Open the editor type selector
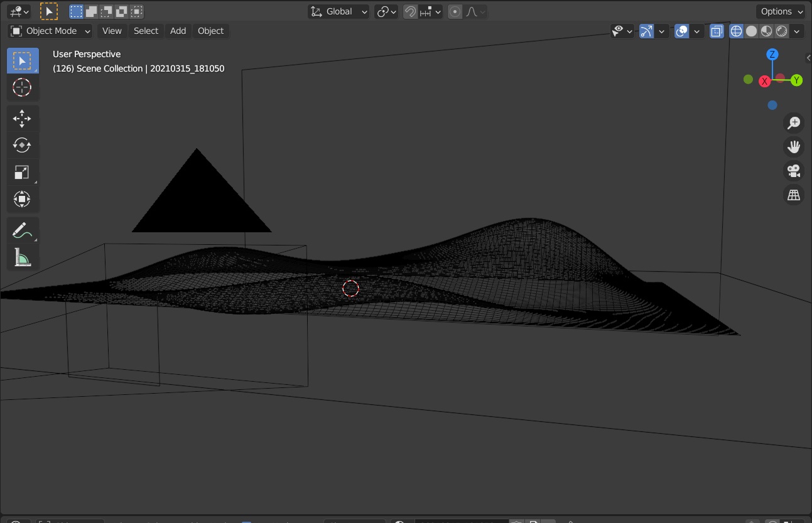 (19, 11)
